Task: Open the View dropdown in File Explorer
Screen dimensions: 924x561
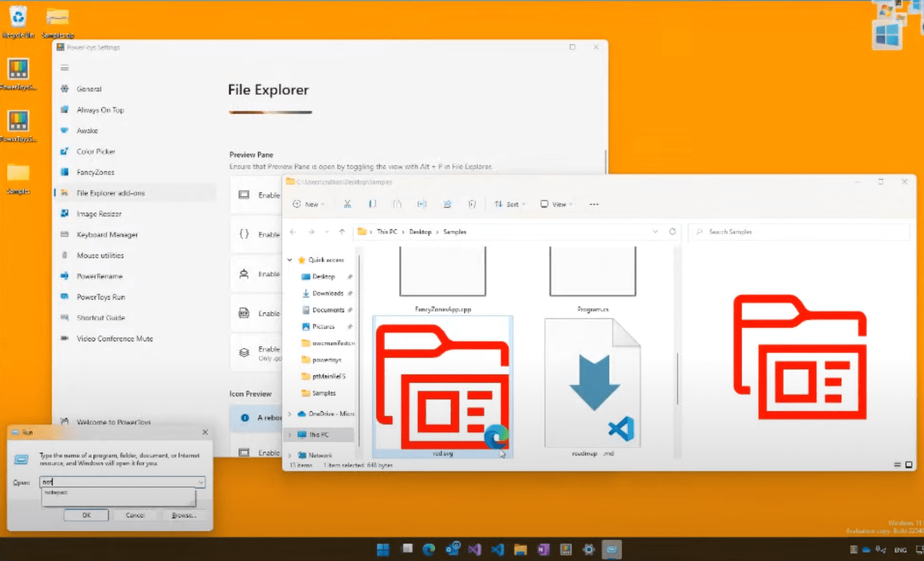Action: point(556,204)
